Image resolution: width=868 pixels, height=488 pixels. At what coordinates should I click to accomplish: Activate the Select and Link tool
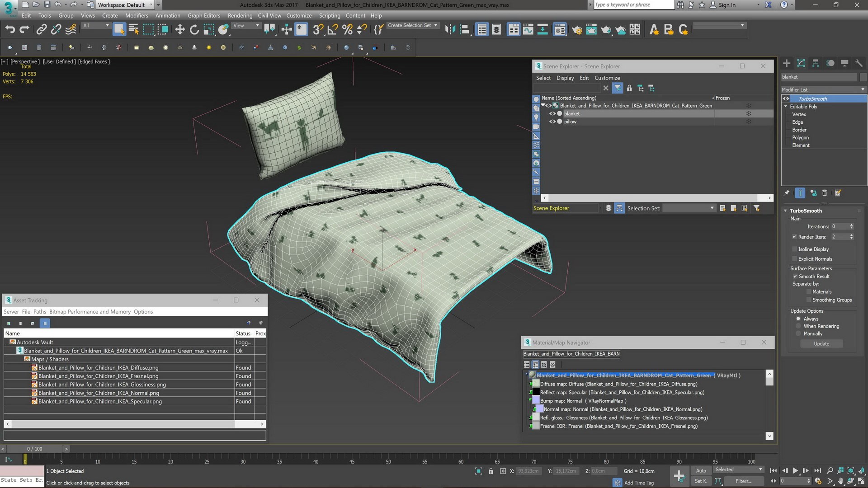[x=42, y=30]
